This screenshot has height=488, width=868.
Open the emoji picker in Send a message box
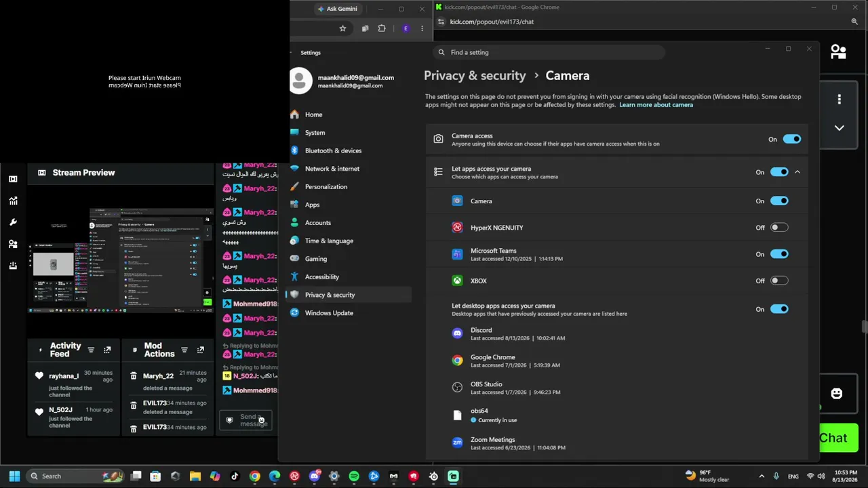pyautogui.click(x=261, y=420)
